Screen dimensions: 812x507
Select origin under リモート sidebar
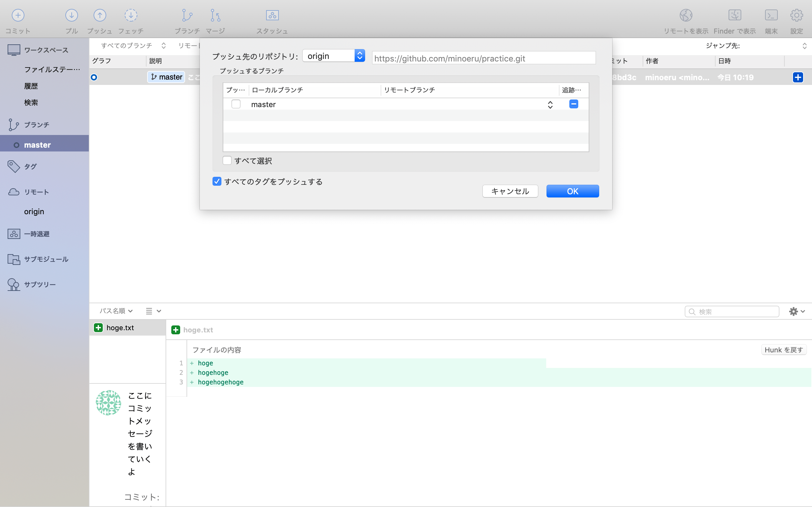click(x=34, y=212)
